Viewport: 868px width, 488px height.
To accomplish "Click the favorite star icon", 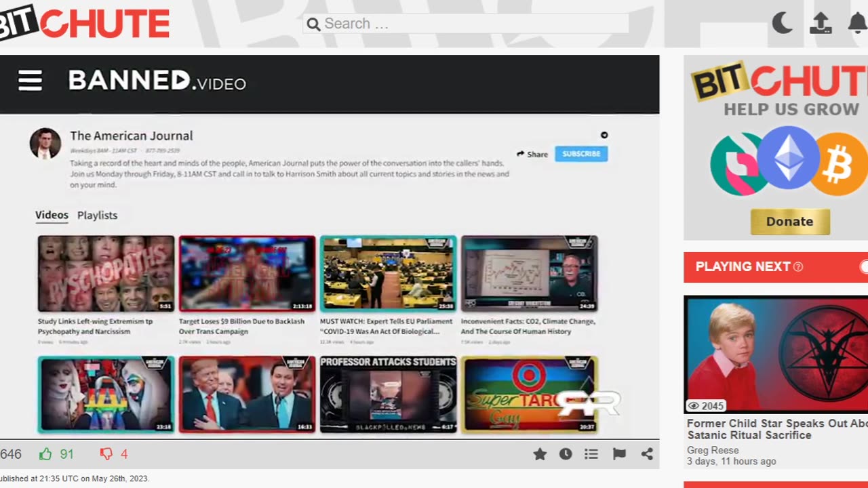I will tap(540, 454).
